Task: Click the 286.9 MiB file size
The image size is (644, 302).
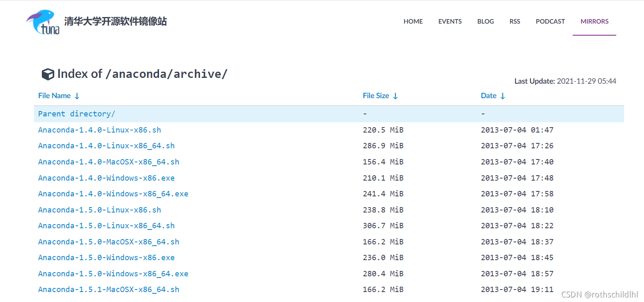Action: click(x=383, y=146)
